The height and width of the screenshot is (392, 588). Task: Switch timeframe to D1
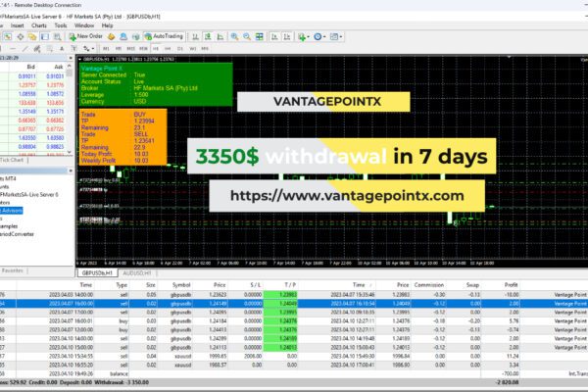(180, 49)
